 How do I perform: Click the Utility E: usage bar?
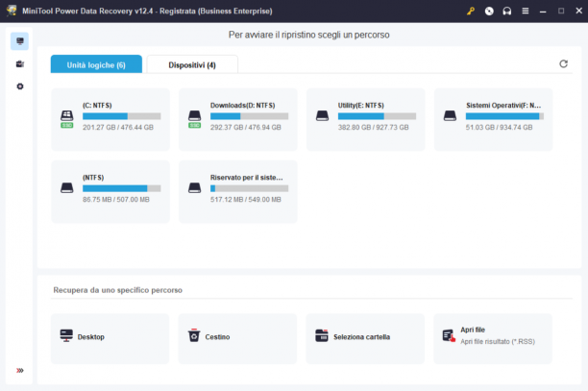(x=377, y=116)
